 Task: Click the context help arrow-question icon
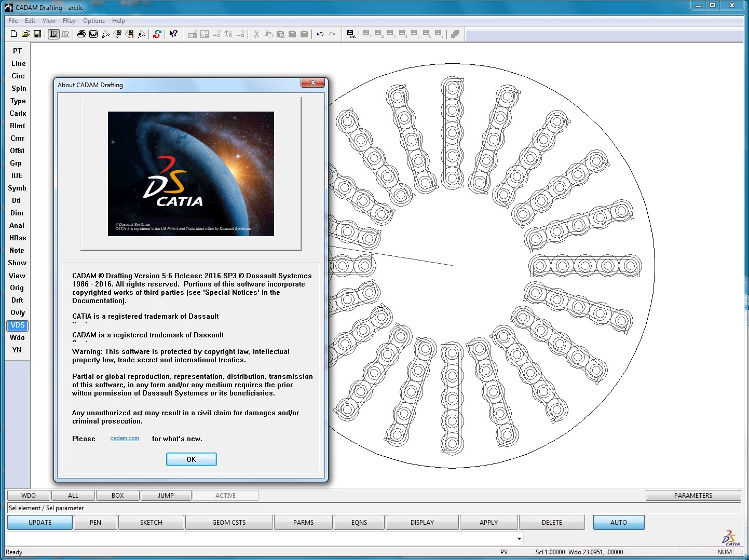pos(173,34)
